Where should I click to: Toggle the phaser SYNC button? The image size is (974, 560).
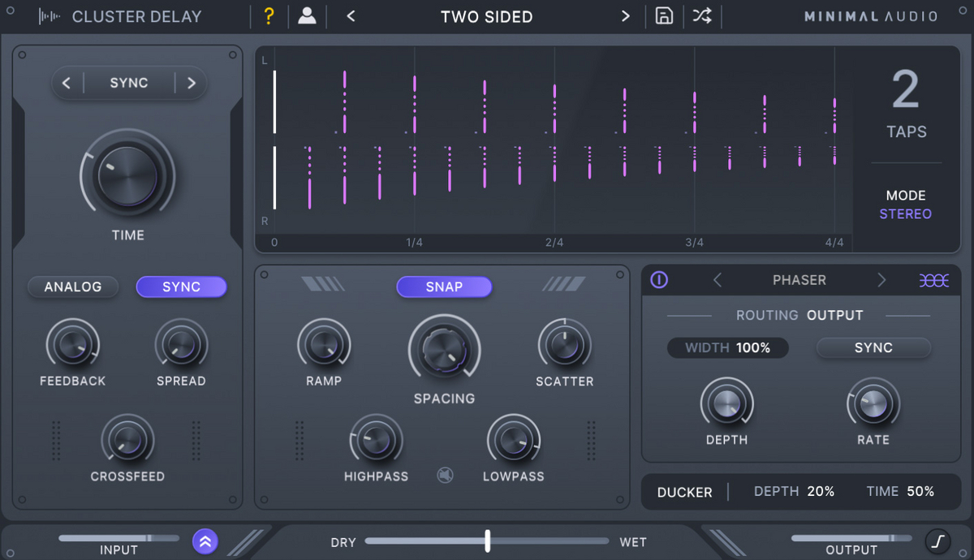pyautogui.click(x=873, y=347)
